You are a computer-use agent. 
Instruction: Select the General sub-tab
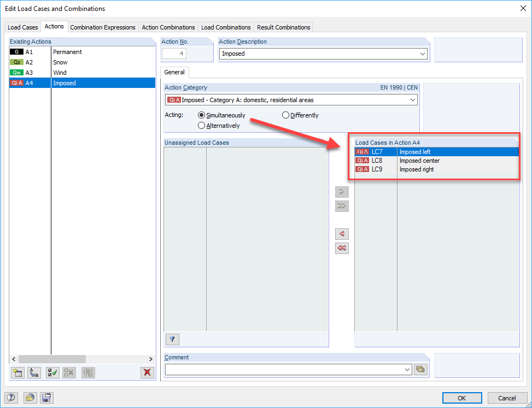(x=174, y=72)
